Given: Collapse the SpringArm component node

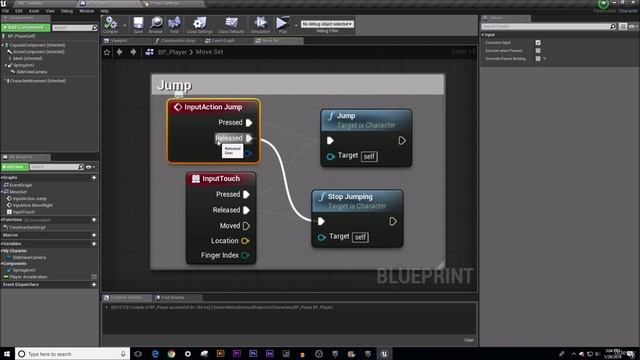Looking at the screenshot, I should pos(6,65).
